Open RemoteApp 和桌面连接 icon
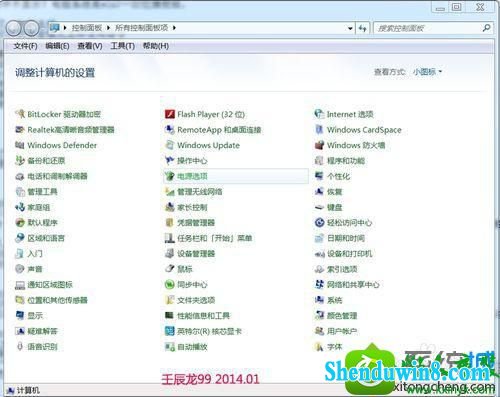This screenshot has height=397, width=500. 170,129
